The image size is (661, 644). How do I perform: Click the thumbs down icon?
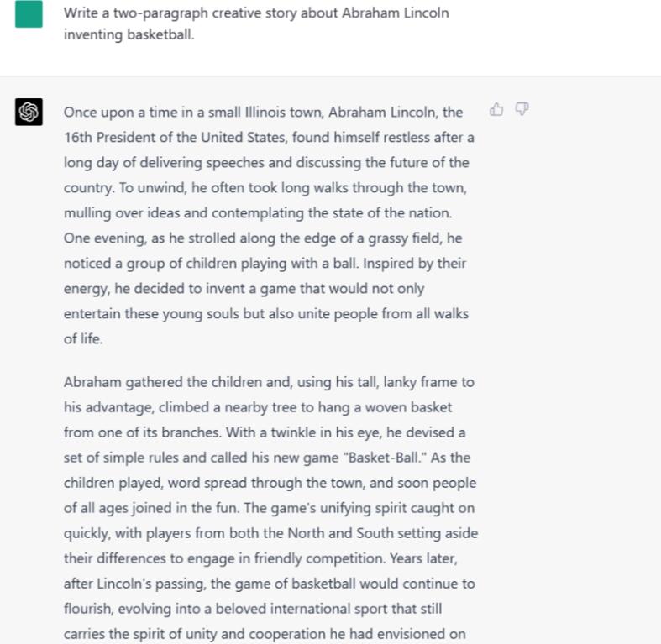coord(522,110)
